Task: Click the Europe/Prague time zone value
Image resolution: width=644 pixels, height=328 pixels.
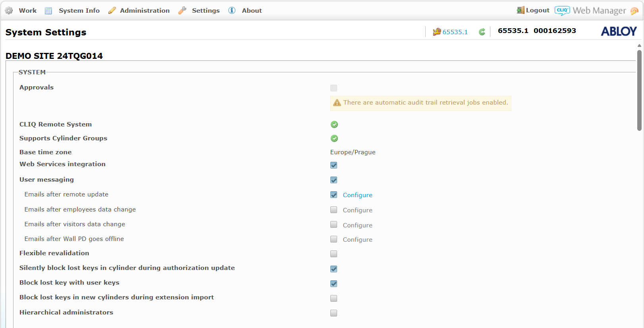Action: tap(353, 152)
